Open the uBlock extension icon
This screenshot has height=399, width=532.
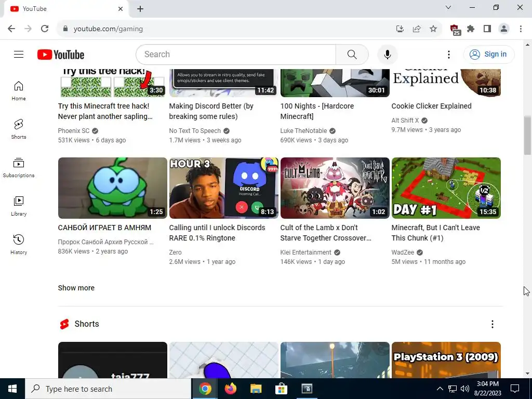click(x=455, y=30)
